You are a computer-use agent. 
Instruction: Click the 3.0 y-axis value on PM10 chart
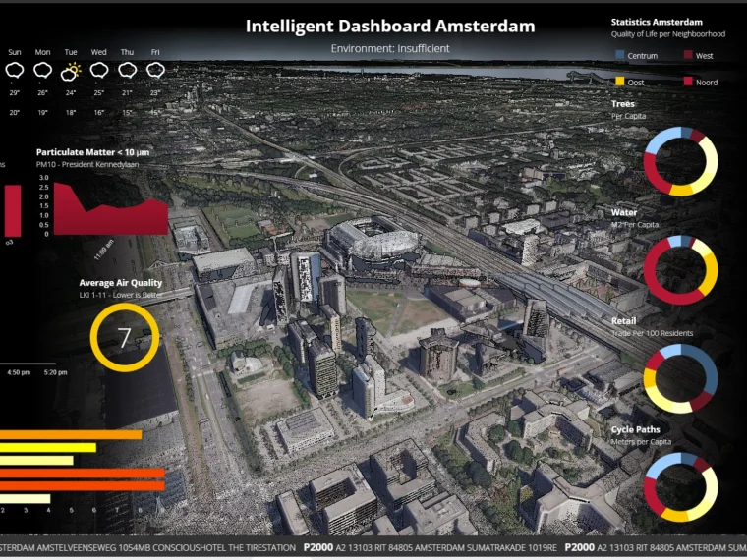(44, 178)
